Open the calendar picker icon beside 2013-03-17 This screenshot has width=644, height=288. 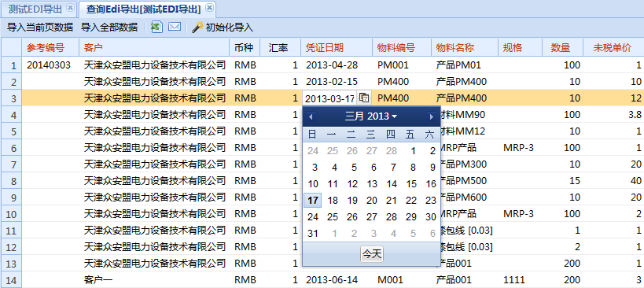364,98
